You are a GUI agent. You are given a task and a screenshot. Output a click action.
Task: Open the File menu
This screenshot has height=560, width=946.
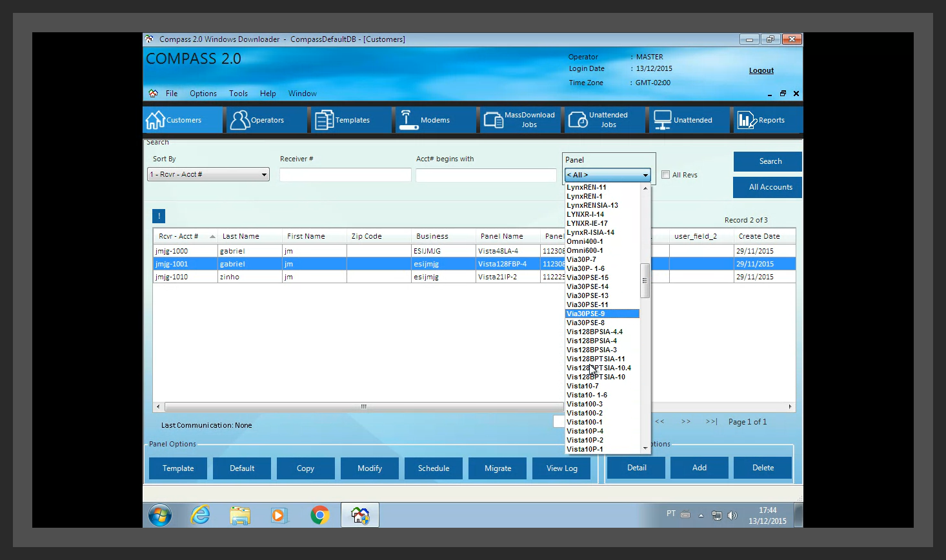[172, 94]
